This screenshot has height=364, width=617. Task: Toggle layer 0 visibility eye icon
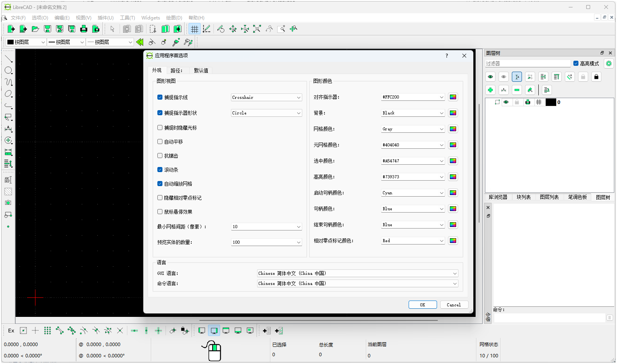506,102
